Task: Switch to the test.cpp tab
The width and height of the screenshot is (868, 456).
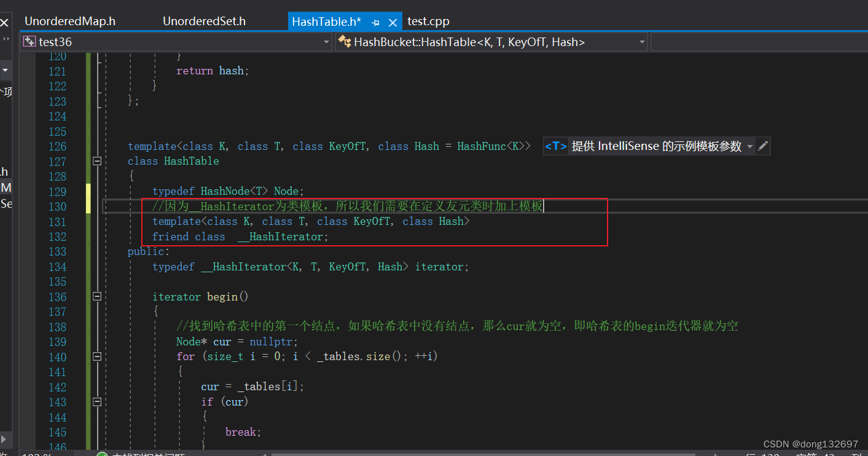Action: tap(429, 22)
